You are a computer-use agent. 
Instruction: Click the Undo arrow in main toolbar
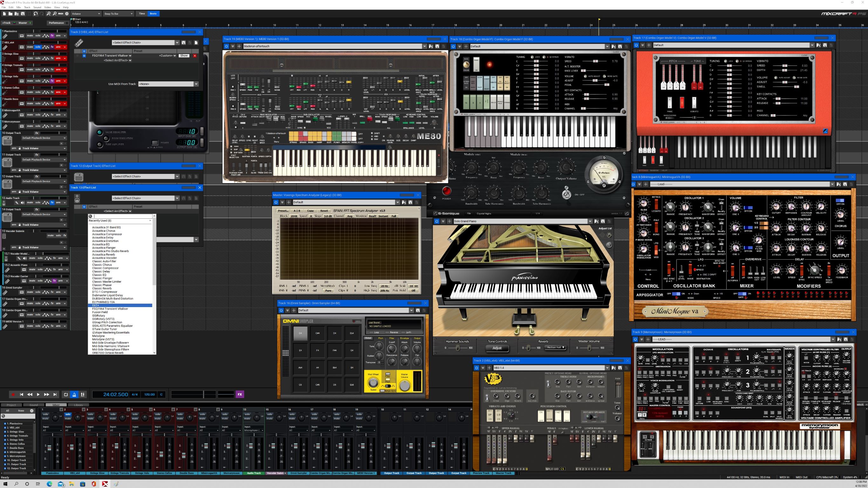35,13
